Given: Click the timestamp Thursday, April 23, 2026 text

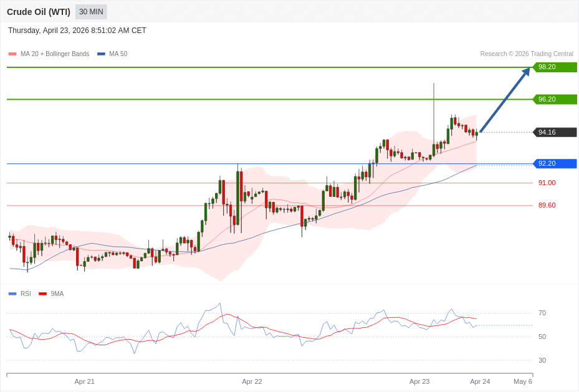Looking at the screenshot, I should (77, 31).
